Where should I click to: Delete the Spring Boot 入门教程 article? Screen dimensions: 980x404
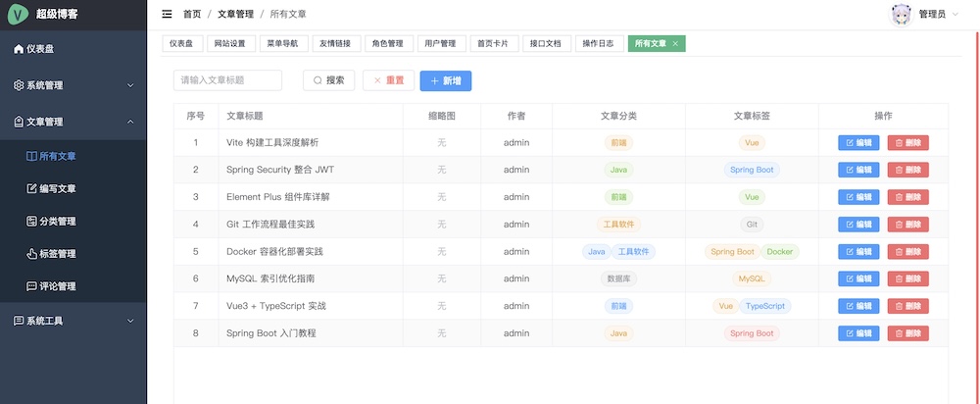point(907,333)
